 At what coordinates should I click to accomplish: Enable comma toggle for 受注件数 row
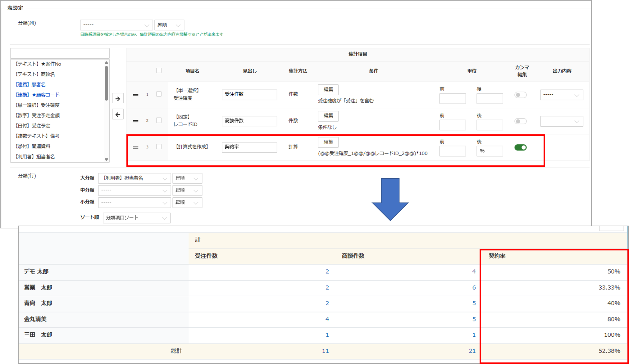click(520, 95)
